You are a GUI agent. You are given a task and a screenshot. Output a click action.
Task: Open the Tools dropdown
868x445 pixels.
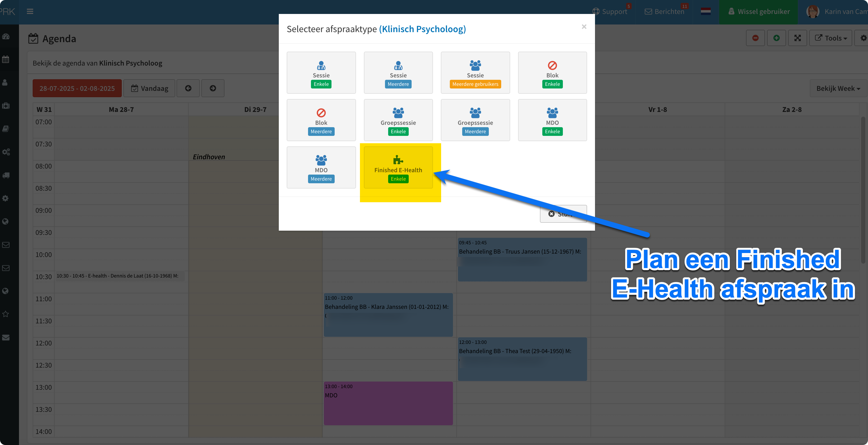pyautogui.click(x=831, y=38)
